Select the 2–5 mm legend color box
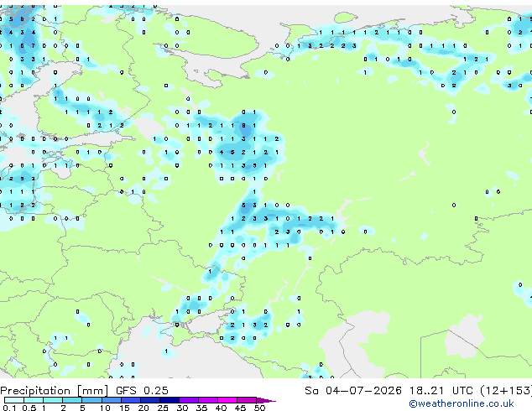 72,400
